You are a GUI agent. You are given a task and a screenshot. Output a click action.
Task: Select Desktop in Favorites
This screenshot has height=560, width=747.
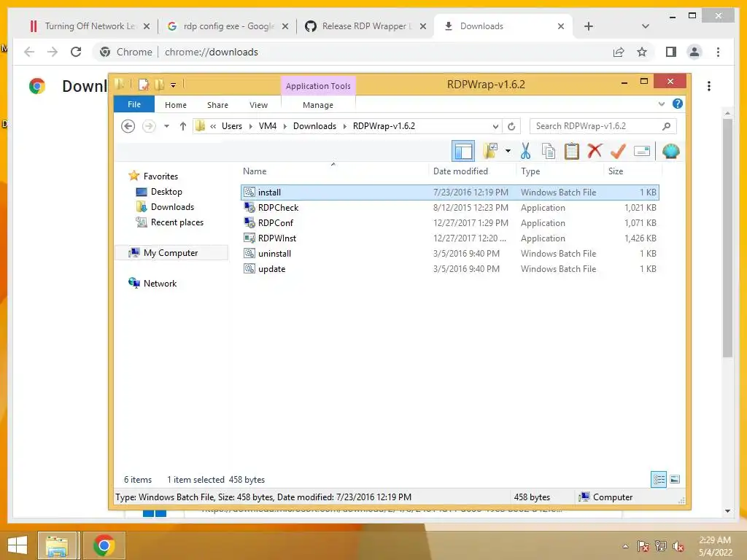[166, 192]
